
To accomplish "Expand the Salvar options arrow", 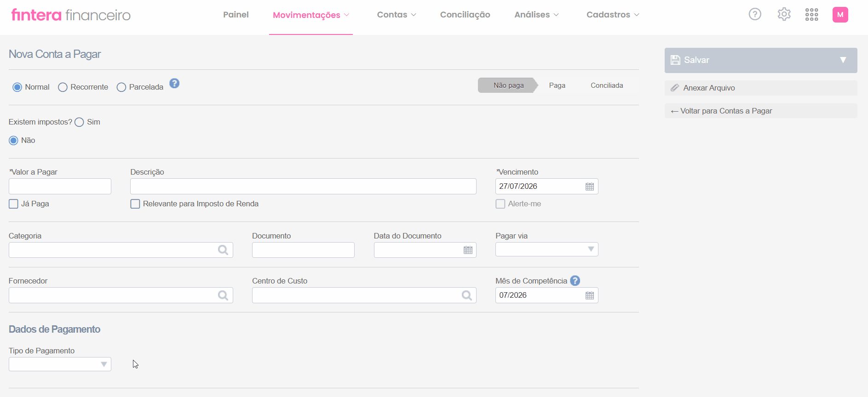I will pyautogui.click(x=843, y=60).
